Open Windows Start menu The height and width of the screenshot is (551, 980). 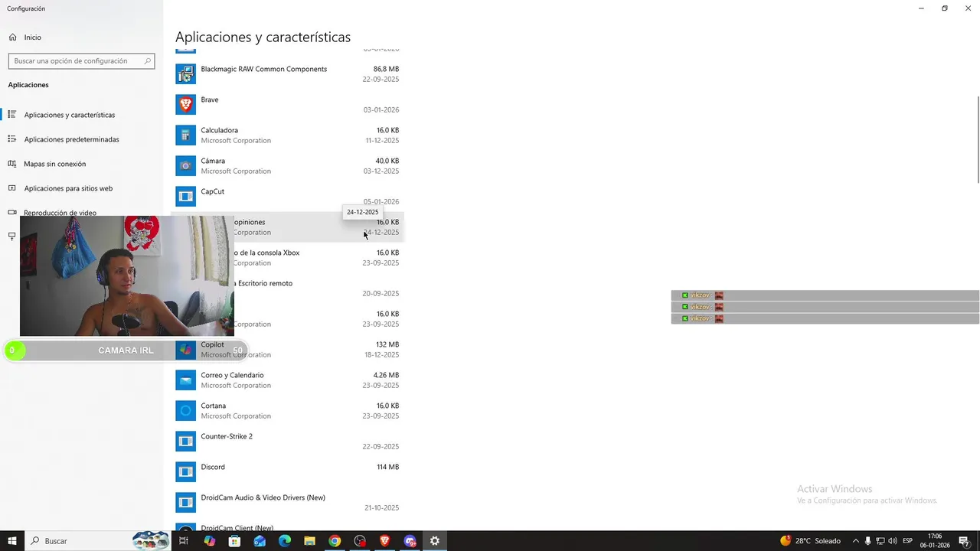pyautogui.click(x=12, y=541)
